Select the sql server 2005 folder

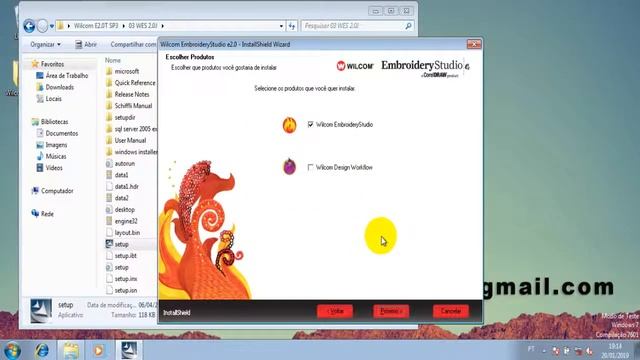coord(135,129)
